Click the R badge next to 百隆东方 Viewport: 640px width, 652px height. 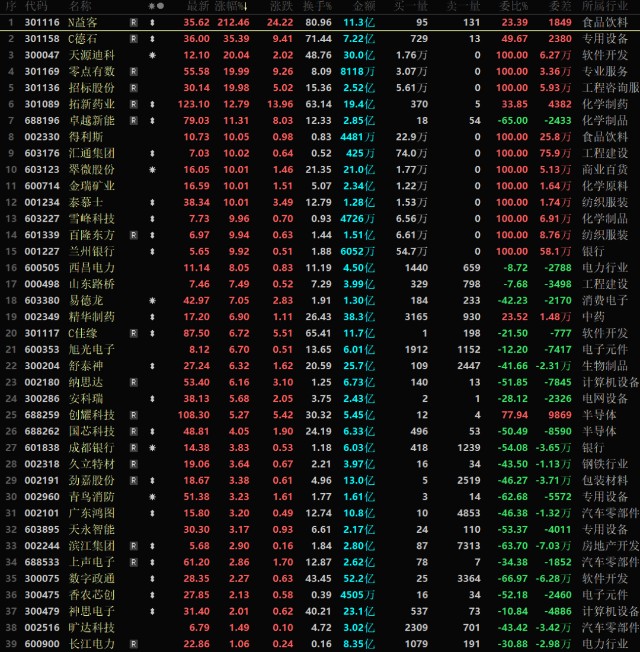[x=133, y=235]
